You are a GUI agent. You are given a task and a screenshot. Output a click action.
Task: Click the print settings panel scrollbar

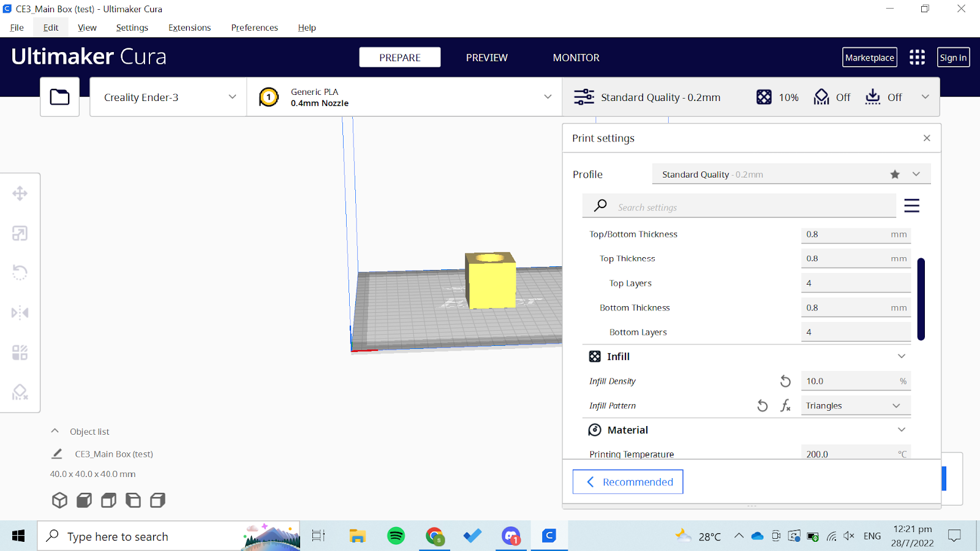coord(921,299)
